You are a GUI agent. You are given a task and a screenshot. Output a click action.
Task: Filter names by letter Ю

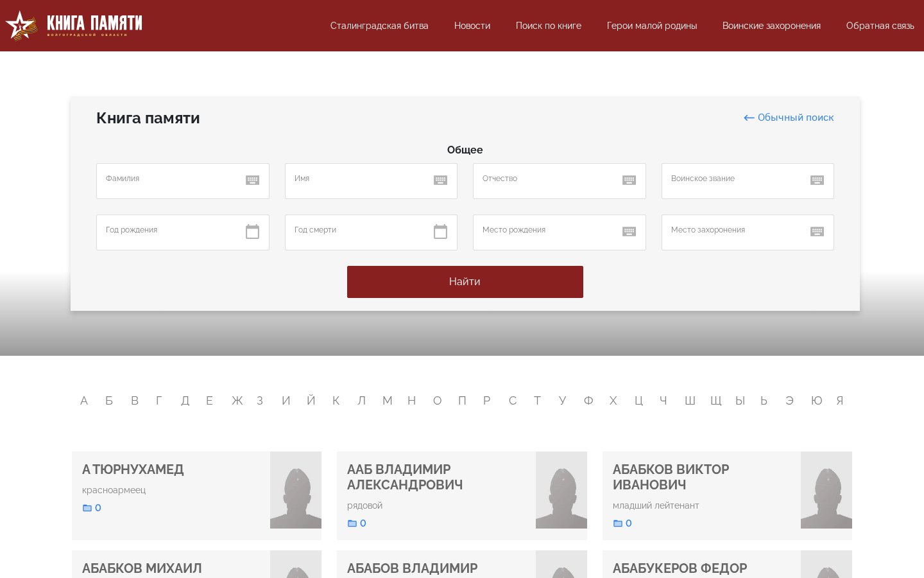[816, 401]
